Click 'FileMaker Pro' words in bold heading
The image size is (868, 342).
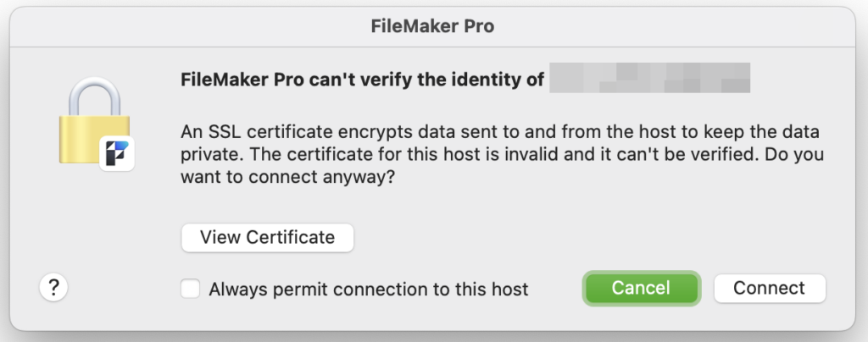pos(242,80)
